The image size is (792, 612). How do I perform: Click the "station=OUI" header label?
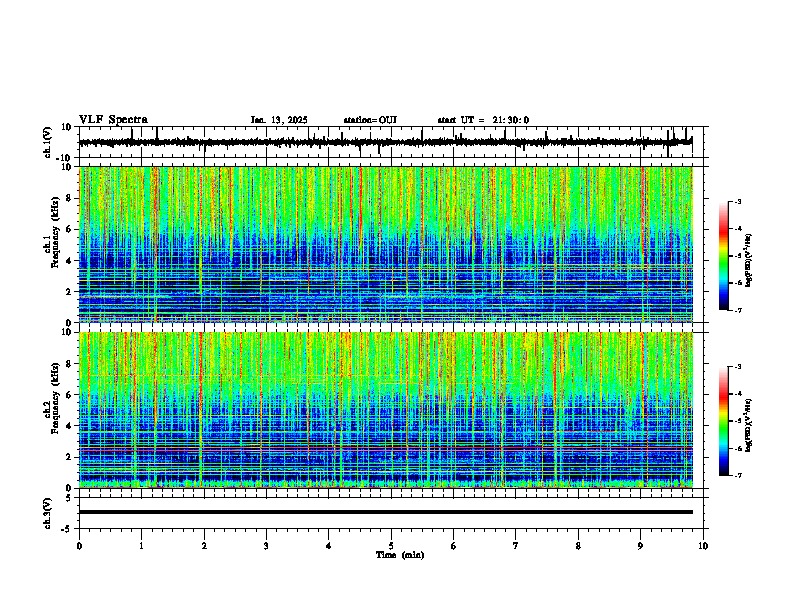click(x=370, y=120)
